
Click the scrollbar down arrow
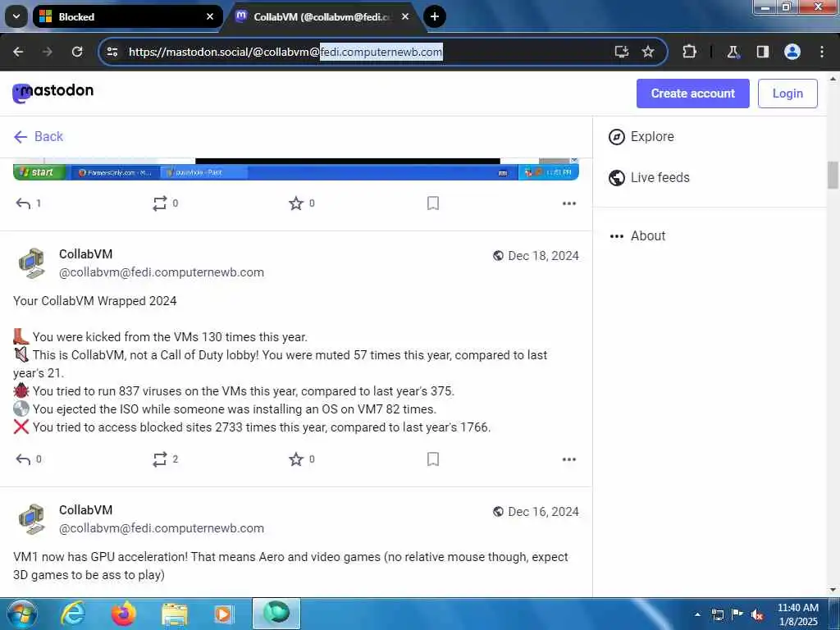[833, 590]
